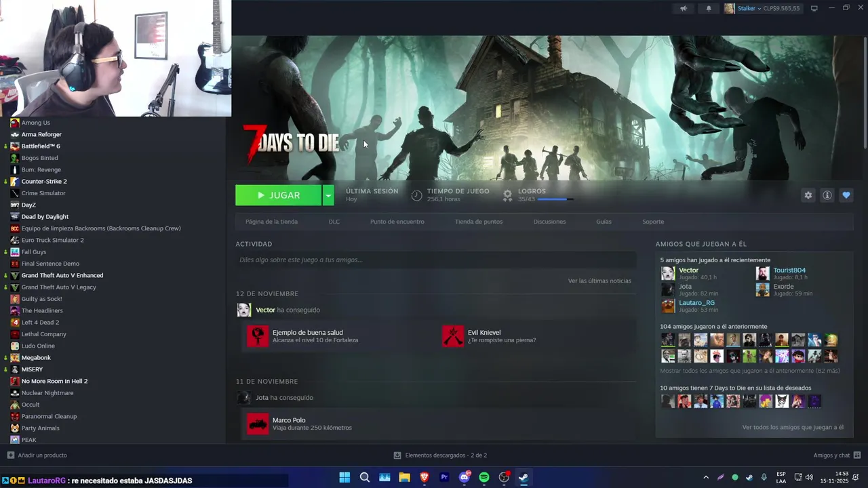This screenshot has height=488, width=868.
Task: Select Left 4 Dead 2 in library
Action: click(x=40, y=323)
